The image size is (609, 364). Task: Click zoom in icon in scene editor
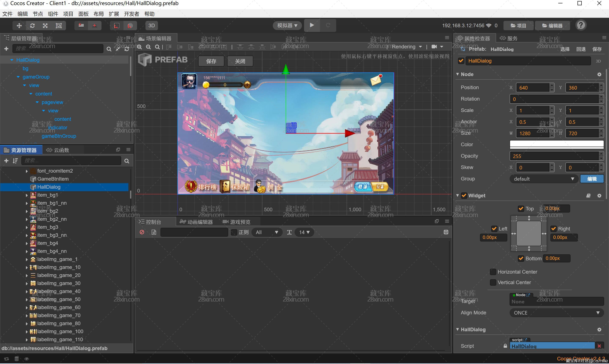tap(139, 47)
